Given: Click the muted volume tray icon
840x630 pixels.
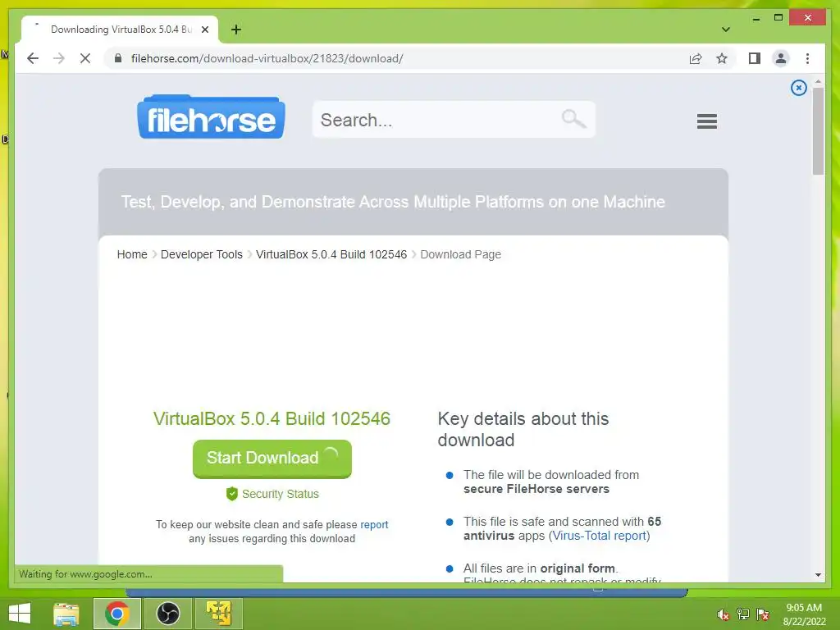Looking at the screenshot, I should coord(723,615).
